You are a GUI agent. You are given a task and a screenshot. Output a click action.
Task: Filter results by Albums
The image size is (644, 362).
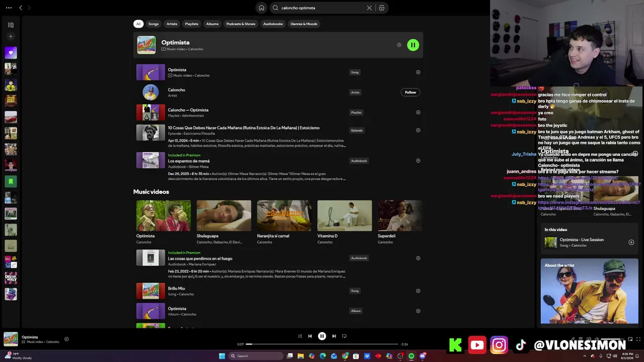tap(212, 24)
